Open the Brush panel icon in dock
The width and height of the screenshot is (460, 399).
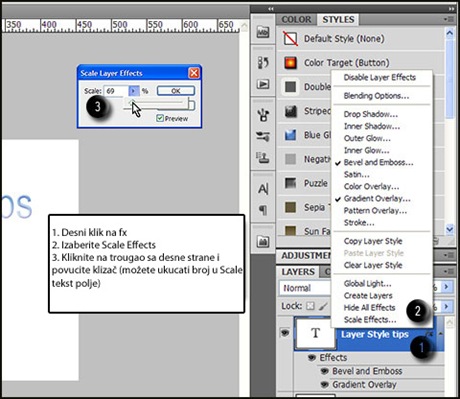(263, 115)
